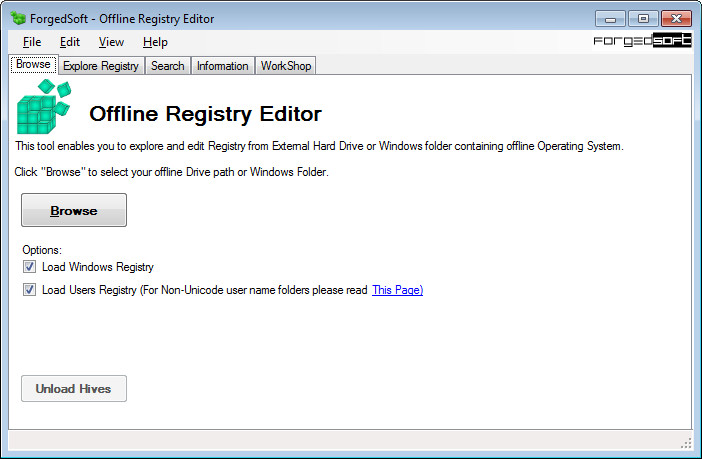702x459 pixels.
Task: Toggle the Load Users Registry checkbox
Action: 30,290
